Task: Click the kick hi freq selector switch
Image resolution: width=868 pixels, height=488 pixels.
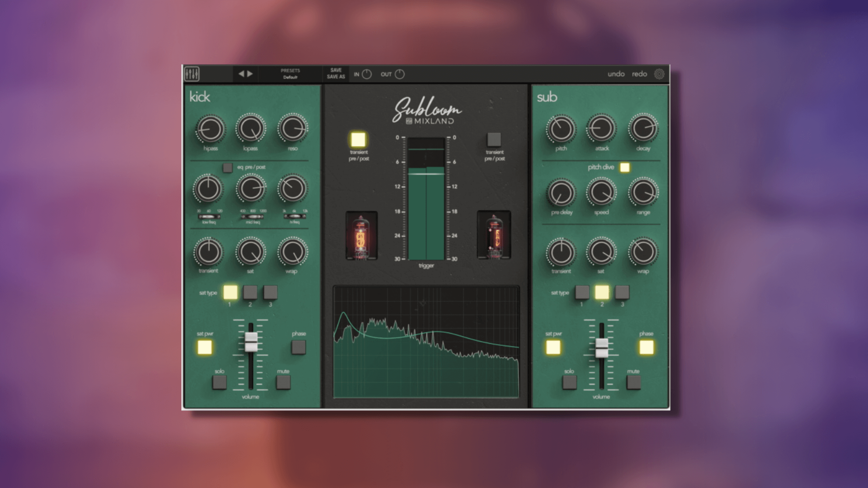Action: (294, 217)
